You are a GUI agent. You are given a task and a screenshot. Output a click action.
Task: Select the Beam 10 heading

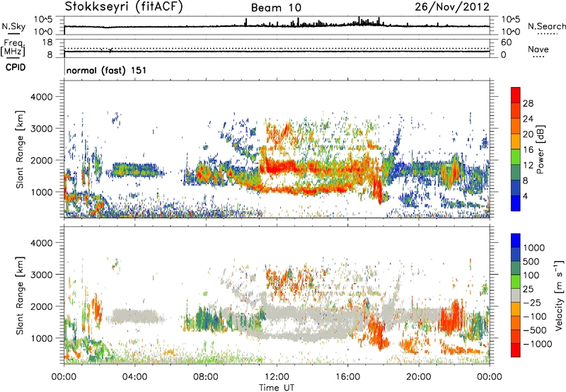(276, 8)
